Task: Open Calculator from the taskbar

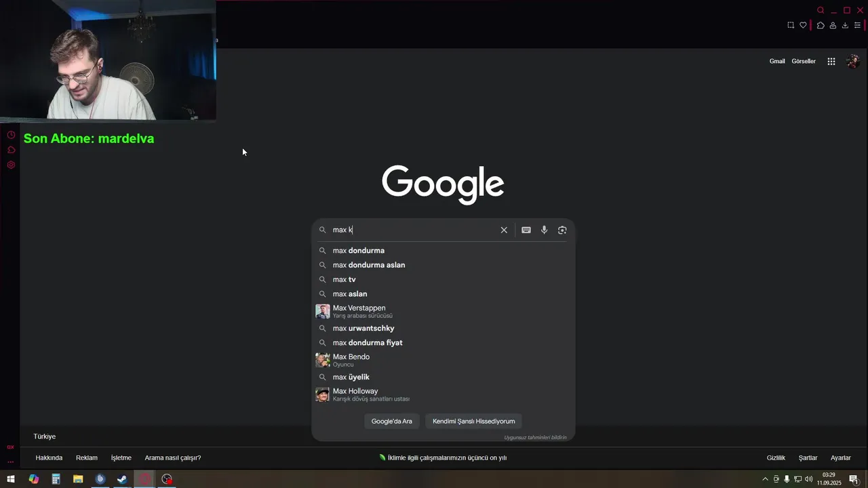Action: 56,479
